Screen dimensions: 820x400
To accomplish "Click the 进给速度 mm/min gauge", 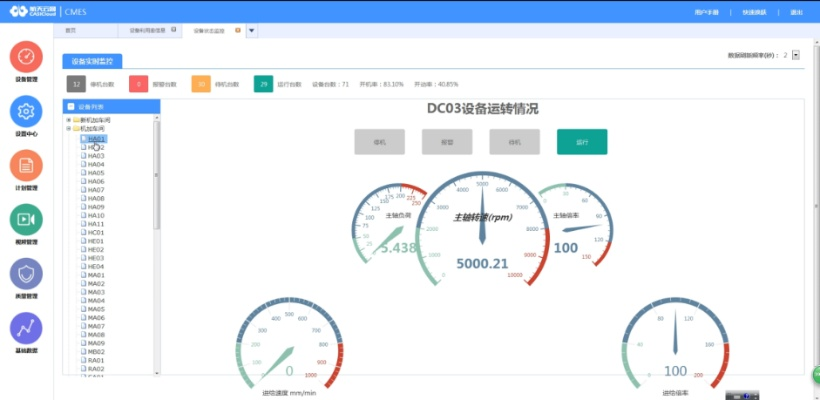I will pos(289,348).
